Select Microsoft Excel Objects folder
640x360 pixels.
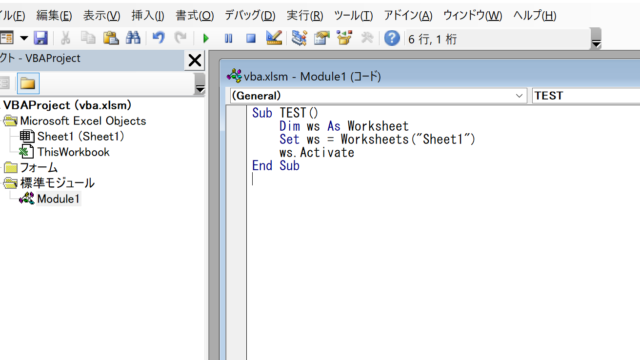[83, 121]
